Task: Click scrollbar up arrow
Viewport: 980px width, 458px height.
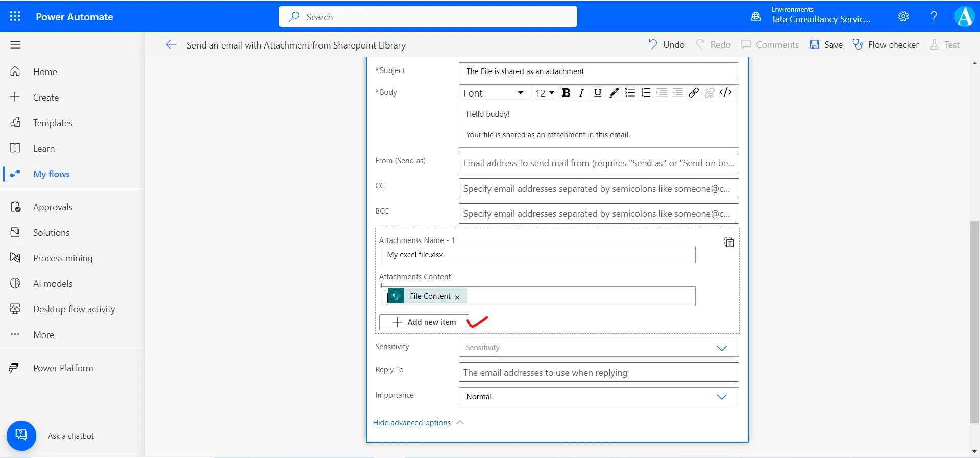Action: (974, 63)
